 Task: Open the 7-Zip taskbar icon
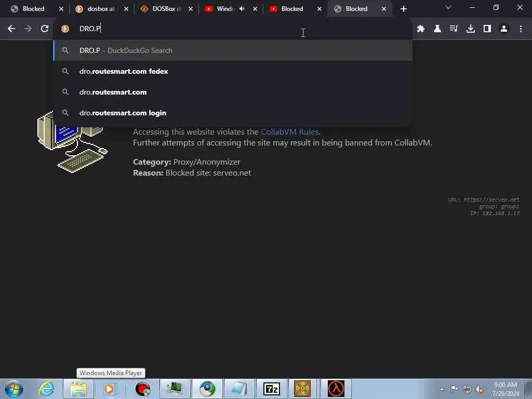pos(271,389)
